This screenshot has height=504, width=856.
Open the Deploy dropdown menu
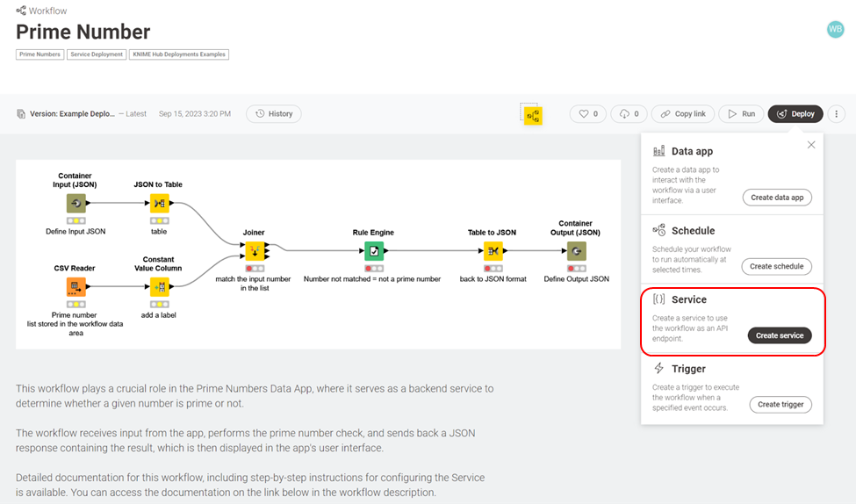(795, 114)
